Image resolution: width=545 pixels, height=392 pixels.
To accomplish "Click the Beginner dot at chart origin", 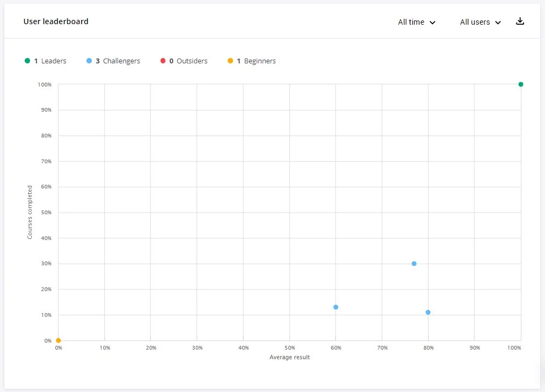I will tap(58, 340).
